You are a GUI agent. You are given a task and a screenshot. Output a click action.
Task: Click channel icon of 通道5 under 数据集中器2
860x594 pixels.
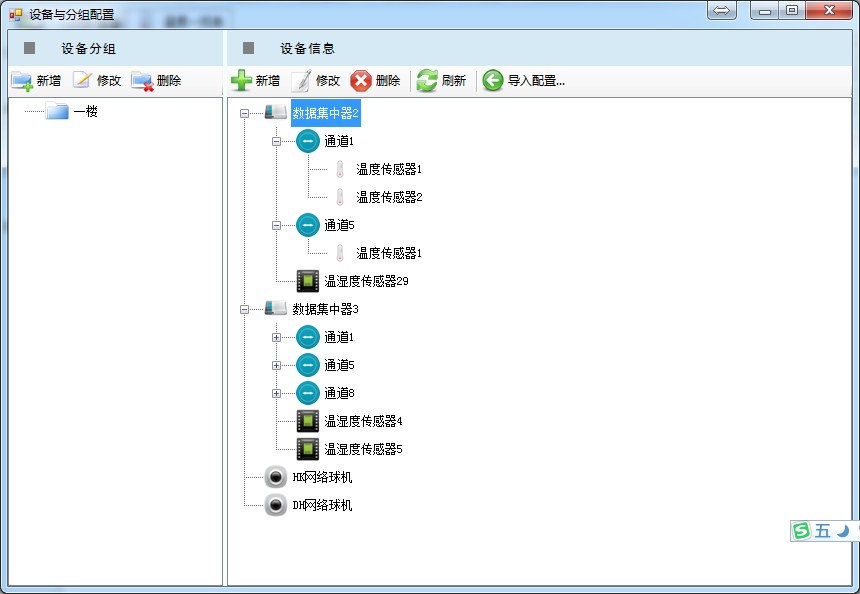click(308, 225)
